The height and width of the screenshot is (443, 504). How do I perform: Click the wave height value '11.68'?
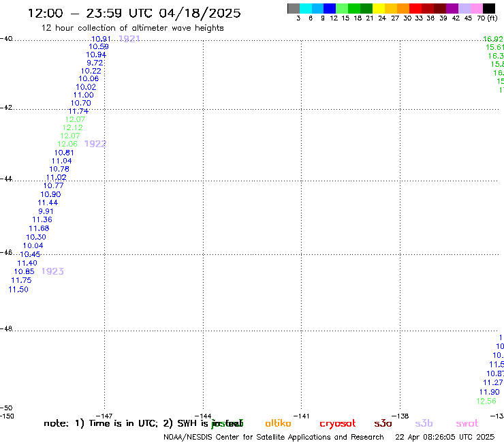[39, 228]
